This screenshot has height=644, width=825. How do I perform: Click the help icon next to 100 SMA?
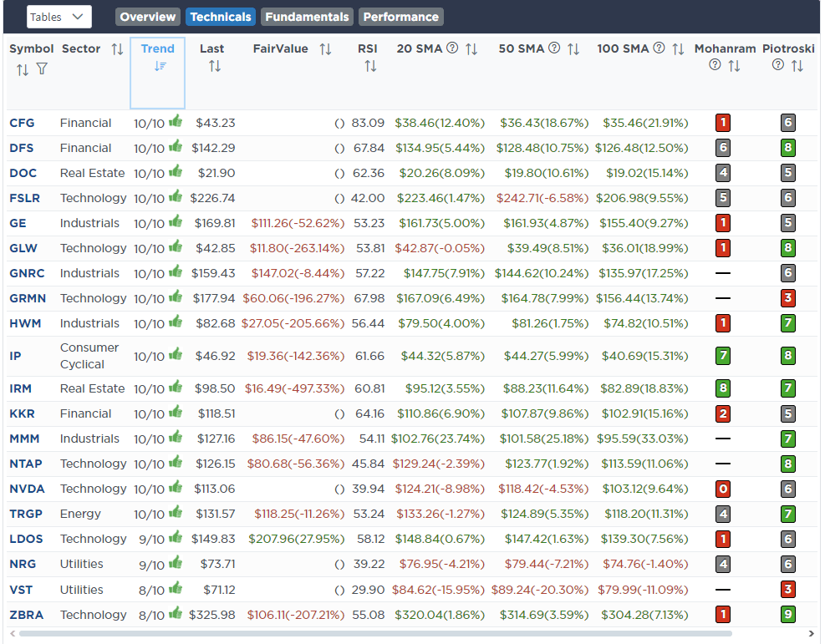tap(659, 48)
